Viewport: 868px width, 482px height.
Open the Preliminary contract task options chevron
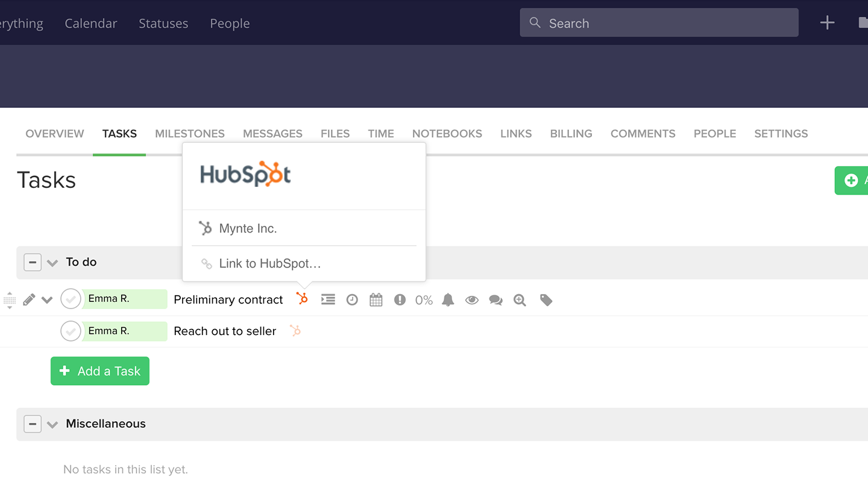[x=47, y=299]
